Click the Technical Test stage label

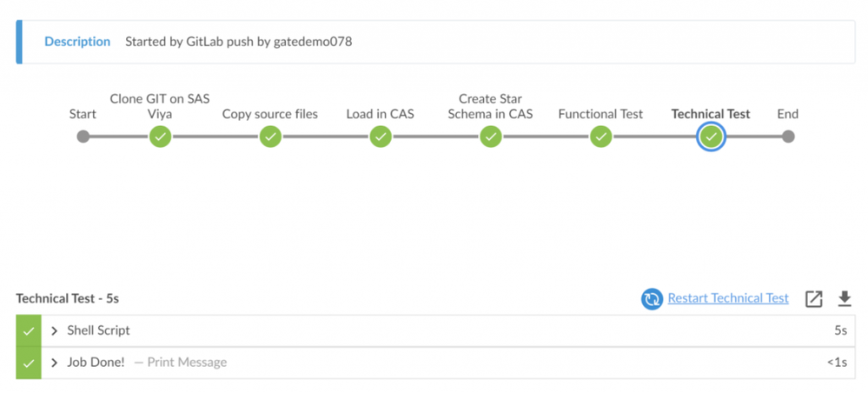click(711, 114)
